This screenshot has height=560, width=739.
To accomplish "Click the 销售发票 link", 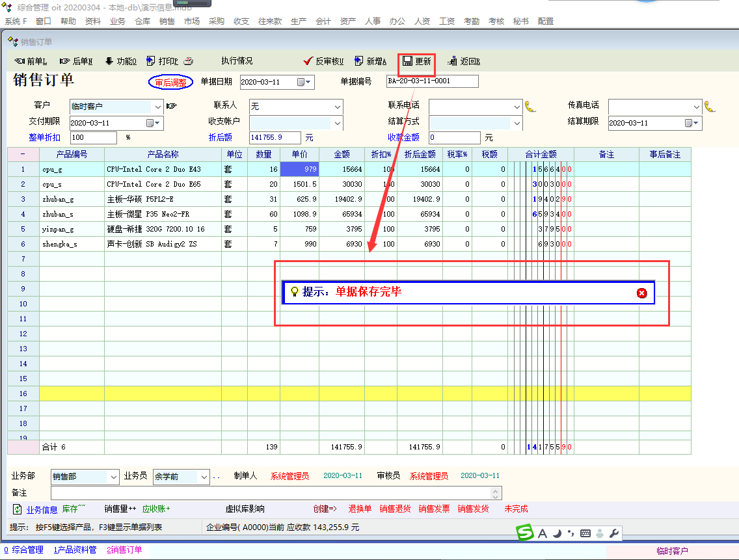I will [x=434, y=509].
